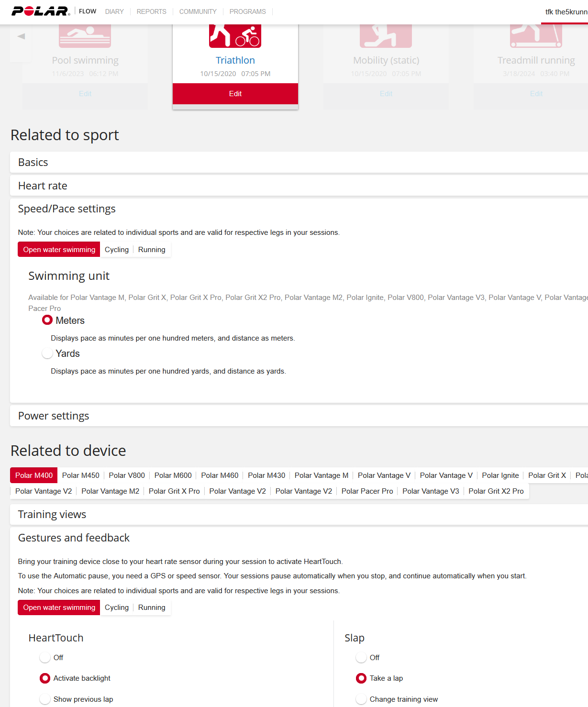Viewport: 588px width, 707px height.
Task: Open the Triathlon profile link
Action: point(235,60)
